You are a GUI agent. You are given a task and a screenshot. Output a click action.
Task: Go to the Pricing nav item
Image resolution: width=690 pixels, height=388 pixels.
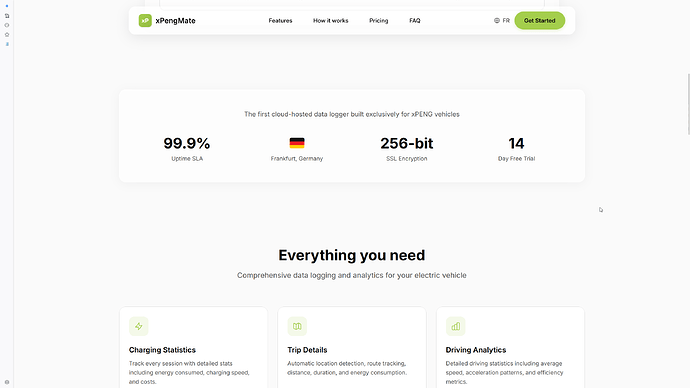[378, 20]
